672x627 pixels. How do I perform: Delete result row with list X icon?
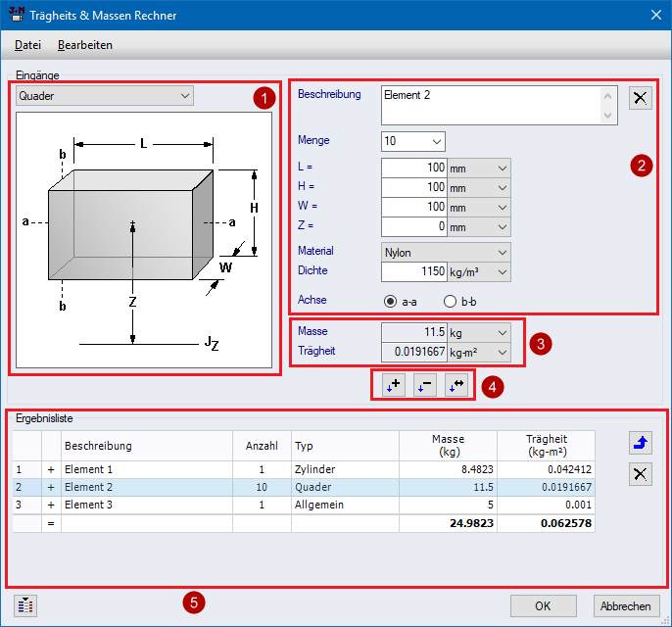click(640, 474)
